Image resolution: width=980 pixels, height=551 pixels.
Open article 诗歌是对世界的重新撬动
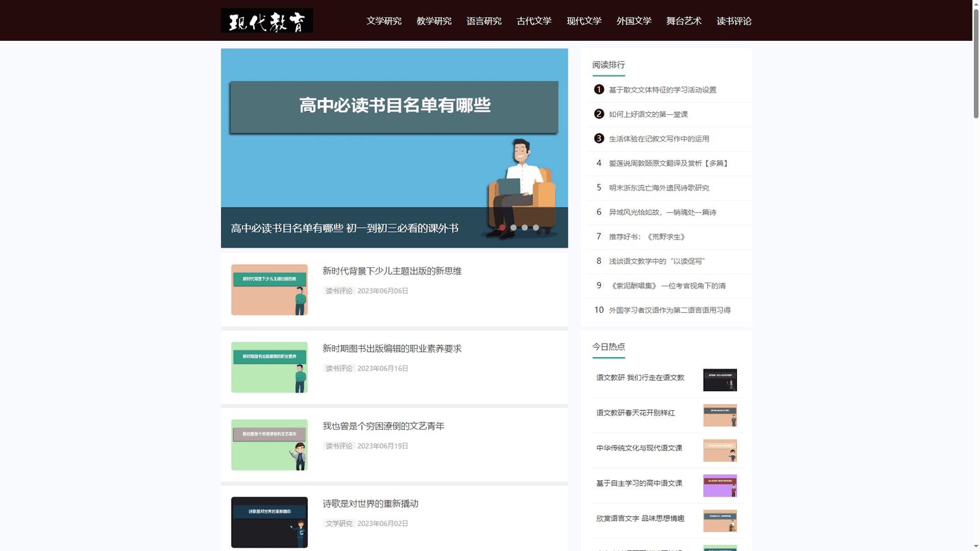click(x=370, y=503)
